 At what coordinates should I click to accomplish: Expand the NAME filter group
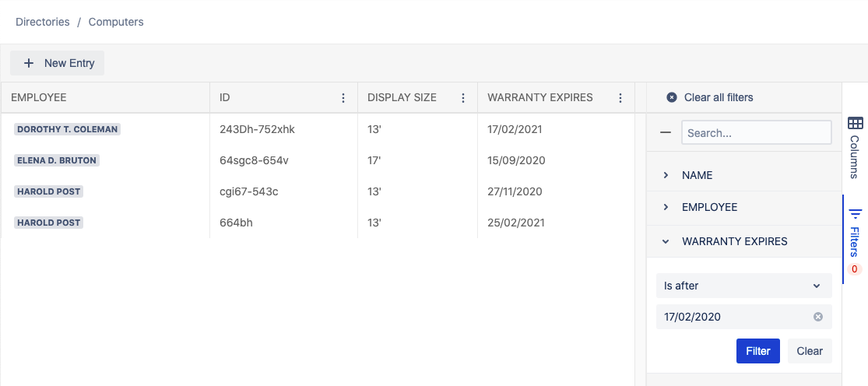click(x=666, y=175)
